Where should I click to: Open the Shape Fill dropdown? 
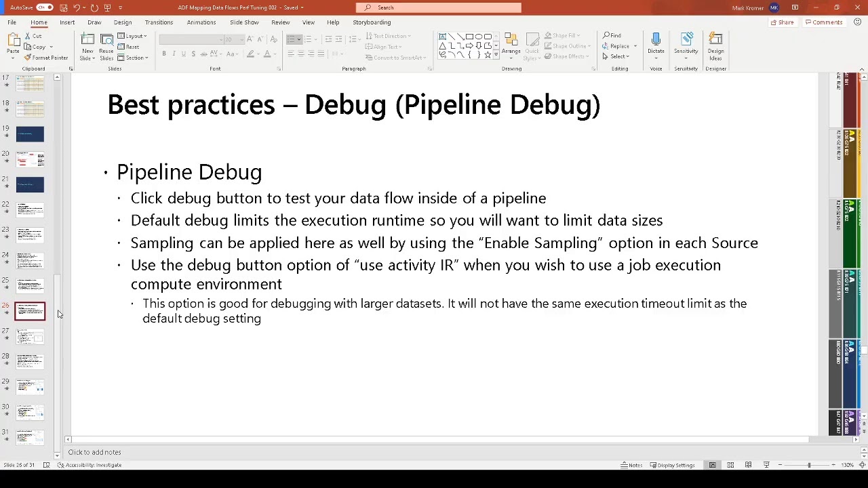coord(563,36)
